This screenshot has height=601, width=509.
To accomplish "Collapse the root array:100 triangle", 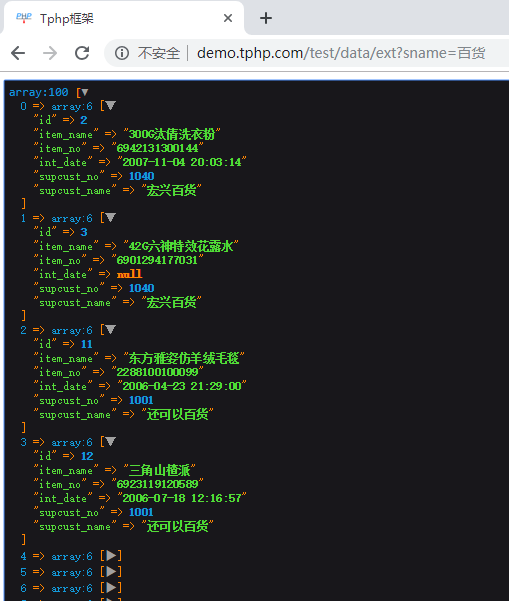I will coord(85,92).
